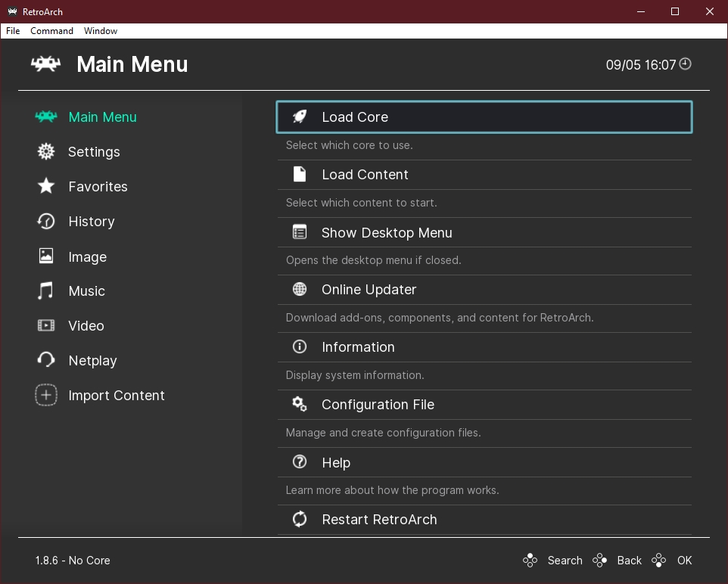Open the Command menu
The image size is (728, 584).
[x=51, y=31]
